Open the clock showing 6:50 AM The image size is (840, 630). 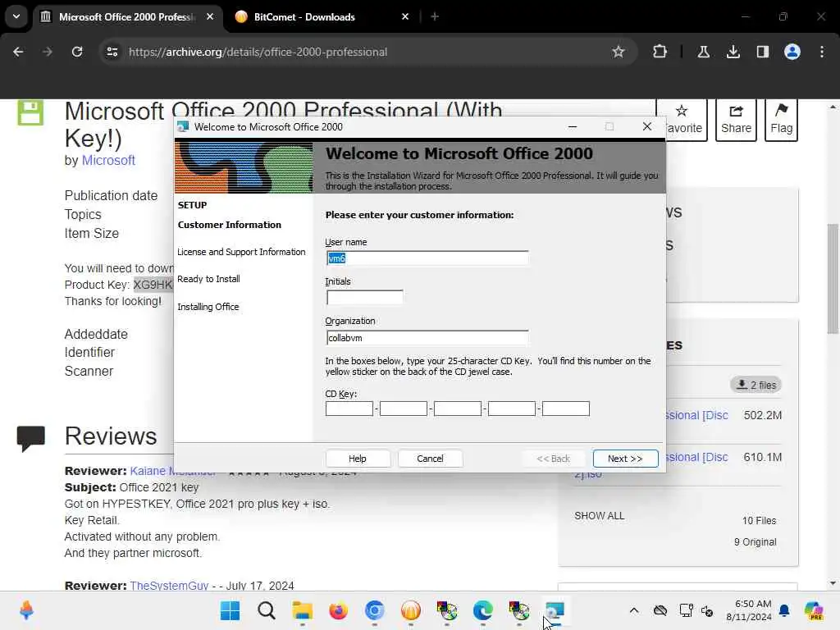point(749,610)
